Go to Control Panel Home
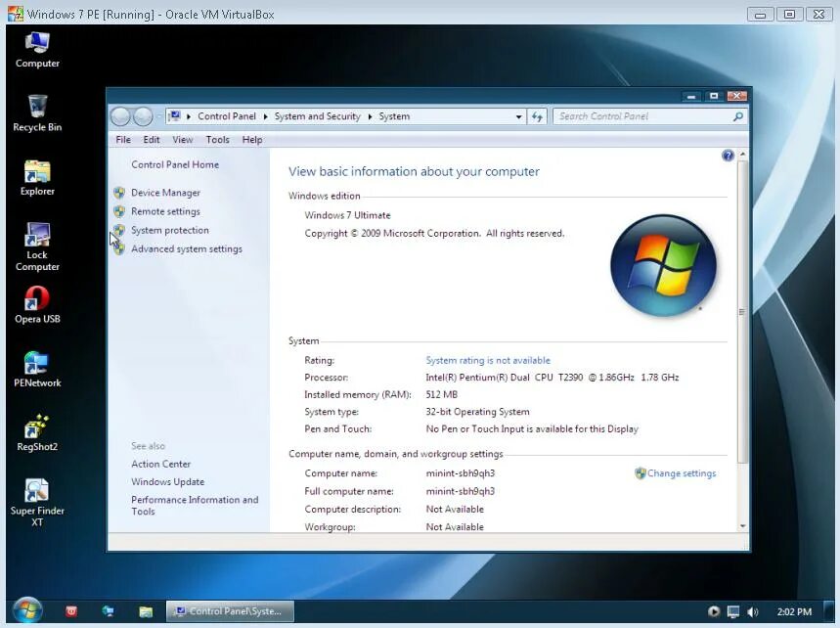This screenshot has height=628, width=840. click(x=175, y=164)
